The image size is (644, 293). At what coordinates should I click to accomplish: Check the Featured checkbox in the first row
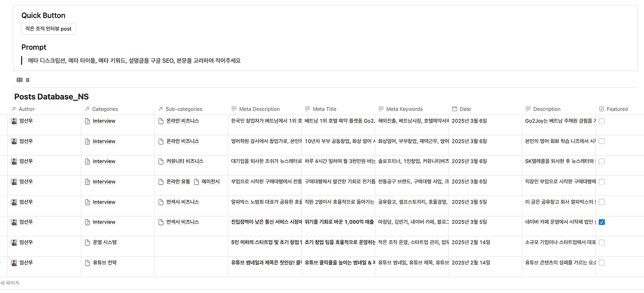[602, 121]
